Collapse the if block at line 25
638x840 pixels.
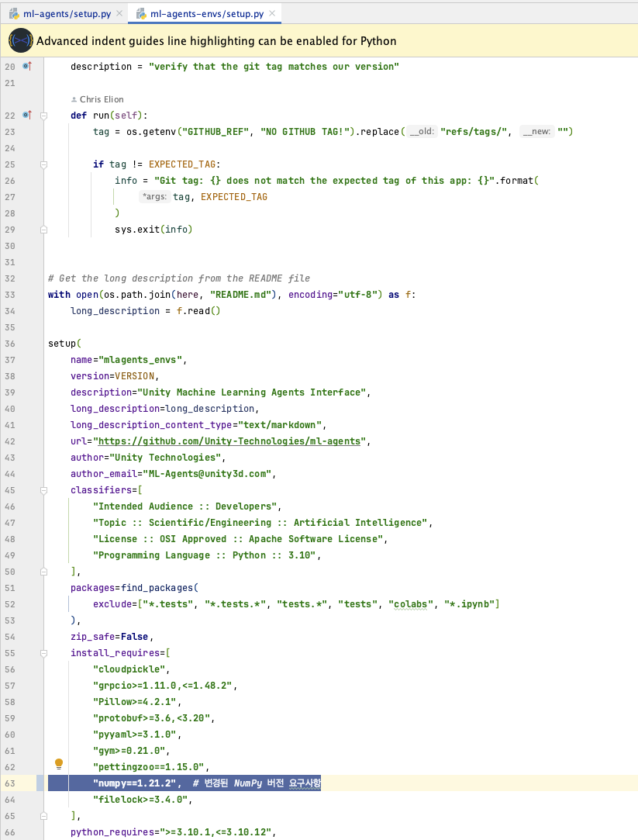click(44, 164)
